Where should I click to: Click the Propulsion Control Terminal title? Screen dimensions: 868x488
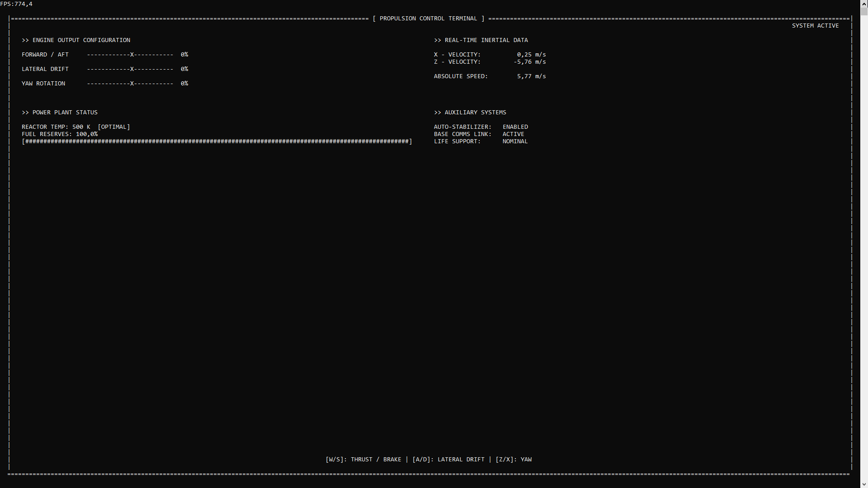click(x=428, y=19)
